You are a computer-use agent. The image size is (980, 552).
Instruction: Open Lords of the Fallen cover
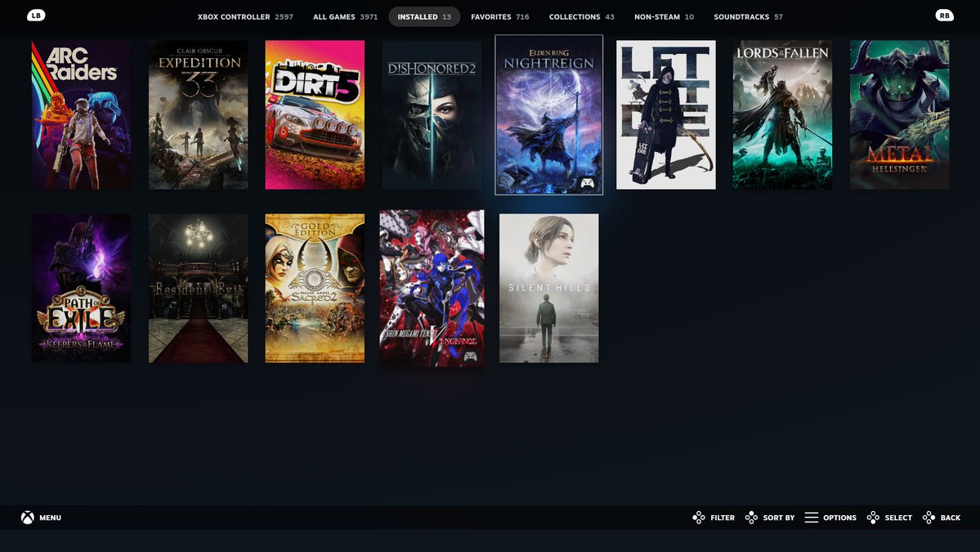pos(782,115)
